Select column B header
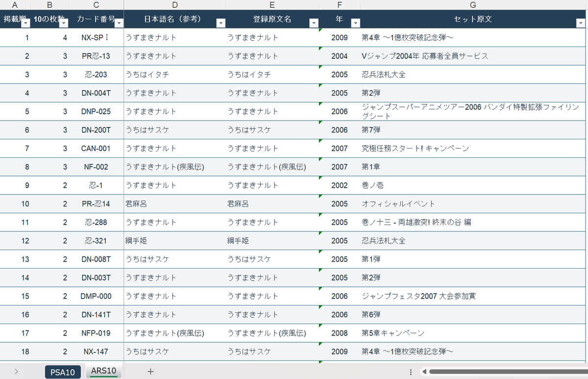588x379 pixels. (x=49, y=5)
